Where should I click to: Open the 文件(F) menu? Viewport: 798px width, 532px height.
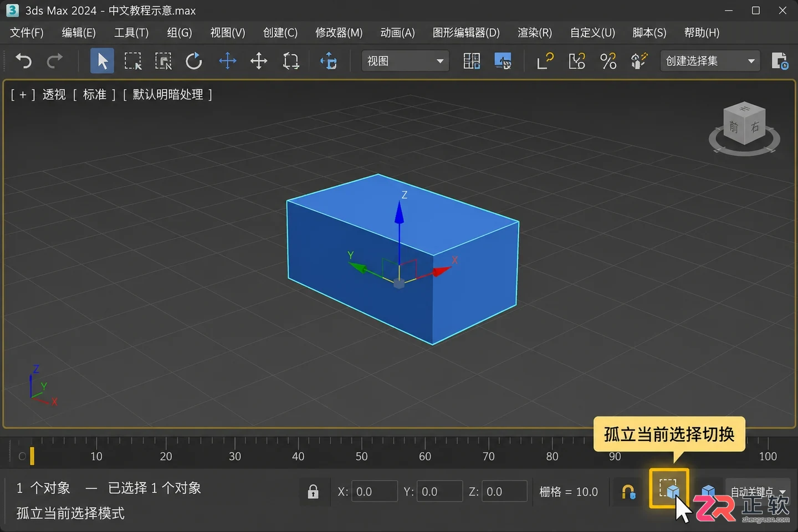pyautogui.click(x=27, y=33)
